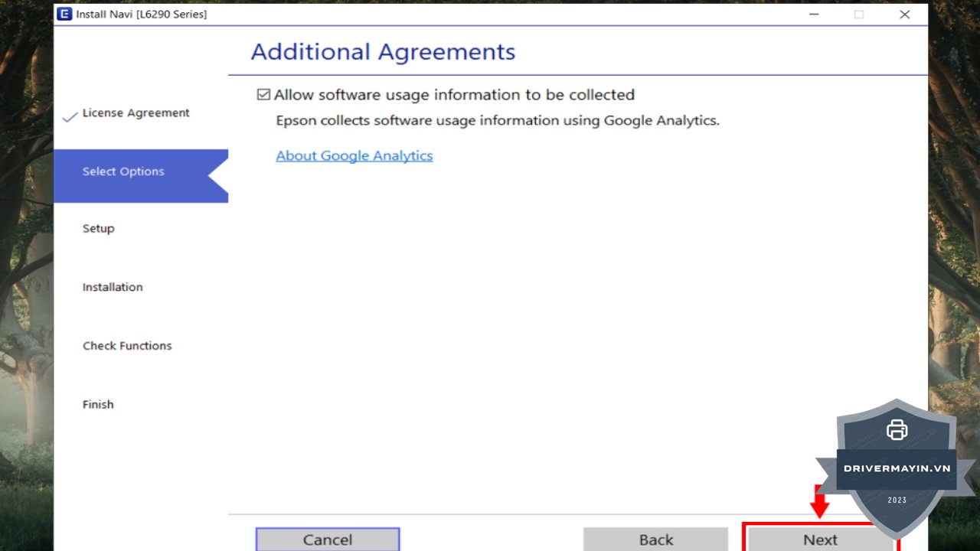Minimize the Install Navi window
Screen dimensions: 980x551
(814, 15)
